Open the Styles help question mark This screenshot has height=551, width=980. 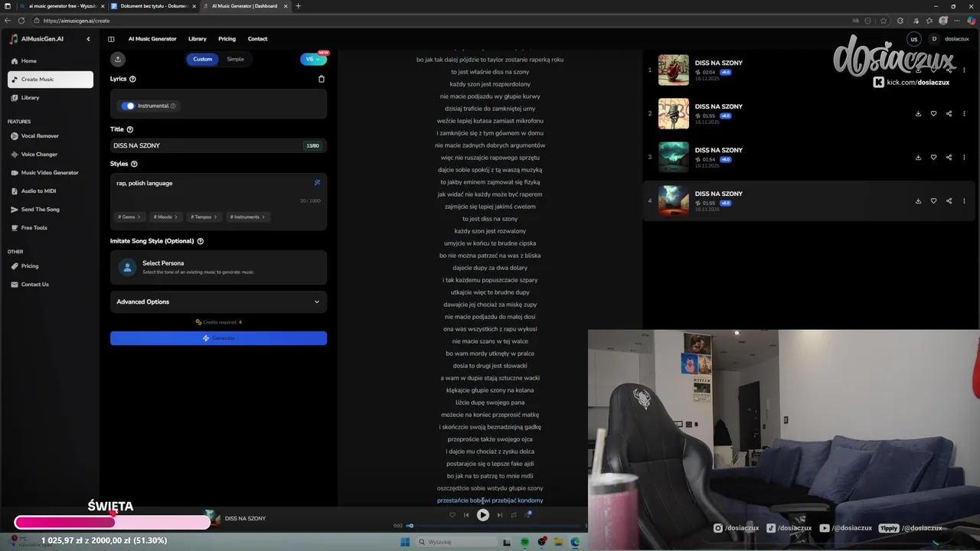(x=134, y=164)
